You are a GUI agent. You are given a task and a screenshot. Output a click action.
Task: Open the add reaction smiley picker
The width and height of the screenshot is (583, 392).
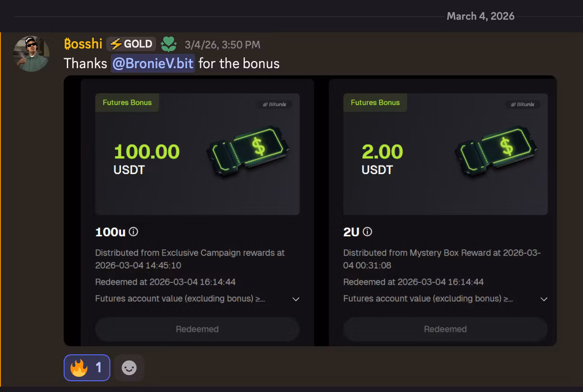coord(129,368)
